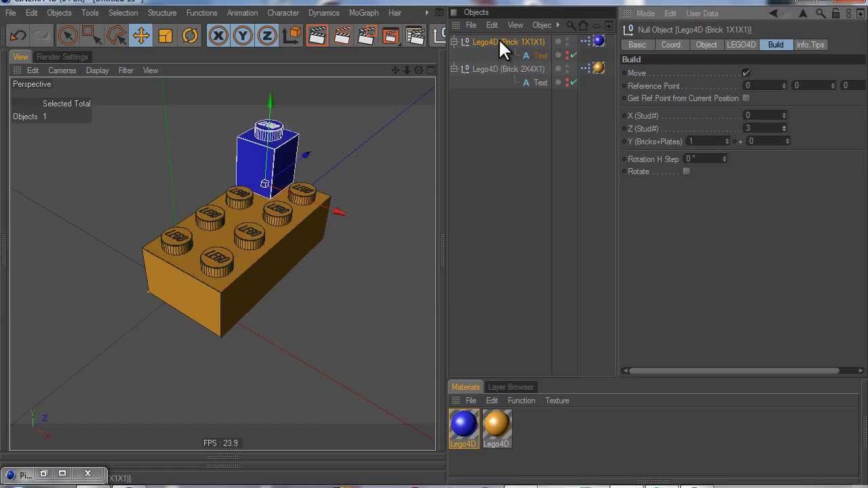Toggle Y axis lock
This screenshot has height=488, width=868.
click(x=243, y=35)
